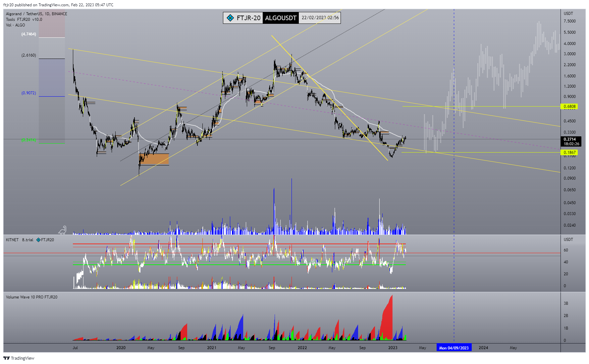Click the Vol · ALGO indicator label
Image resolution: width=589 pixels, height=364 pixels.
(x=15, y=25)
